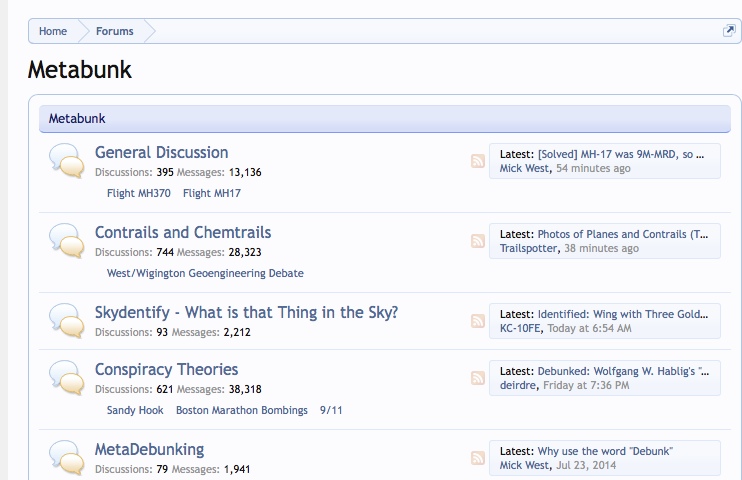Click the discussion count 621
742x480 pixels.
pos(165,389)
